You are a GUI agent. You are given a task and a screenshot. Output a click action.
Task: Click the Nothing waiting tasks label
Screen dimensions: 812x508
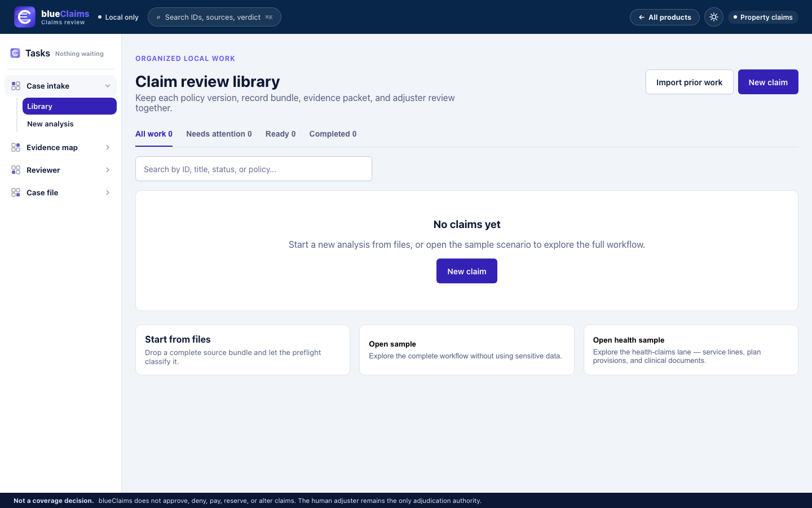[80, 54]
